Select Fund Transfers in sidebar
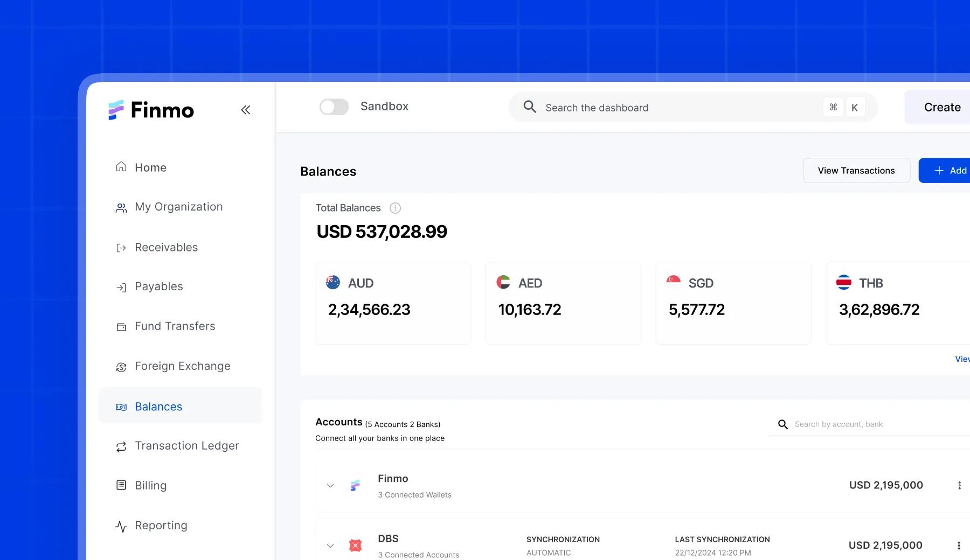The width and height of the screenshot is (970, 560). (175, 326)
